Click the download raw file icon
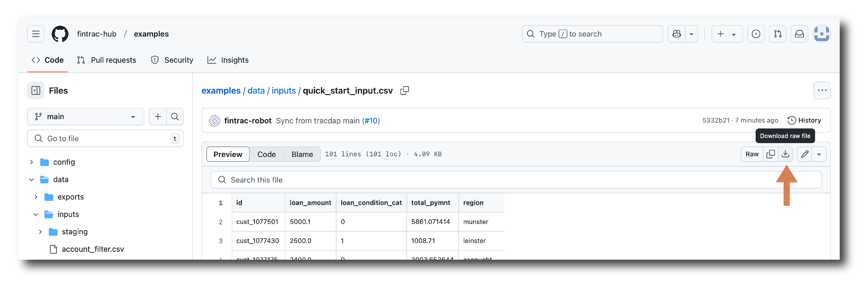This screenshot has height=307, width=868. (785, 154)
